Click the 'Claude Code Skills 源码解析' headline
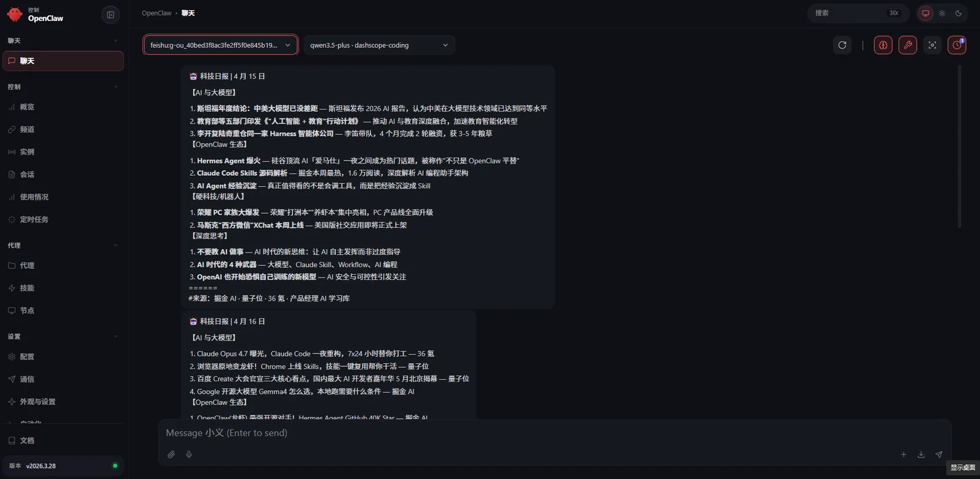This screenshot has width=980, height=479. [242, 173]
